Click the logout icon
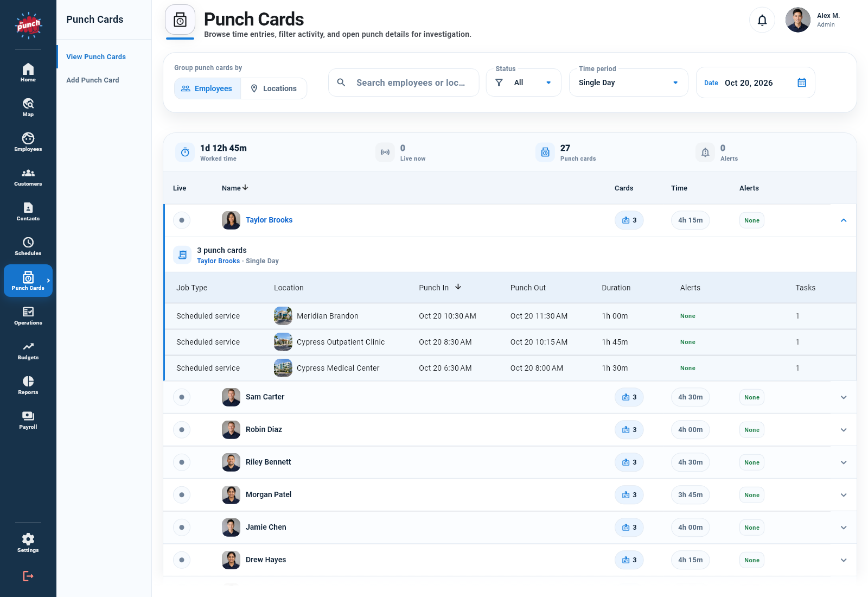868x597 pixels. [28, 576]
